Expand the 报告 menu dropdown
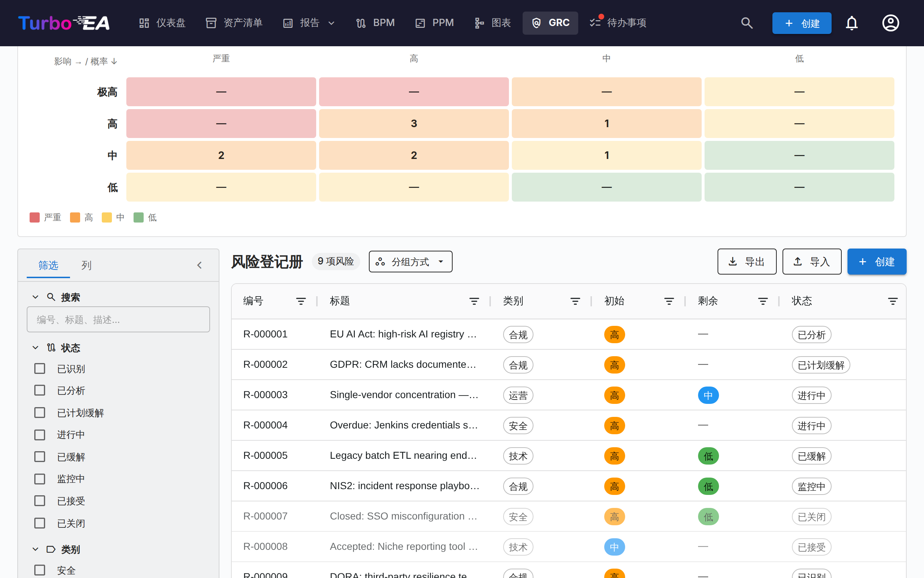 point(309,23)
